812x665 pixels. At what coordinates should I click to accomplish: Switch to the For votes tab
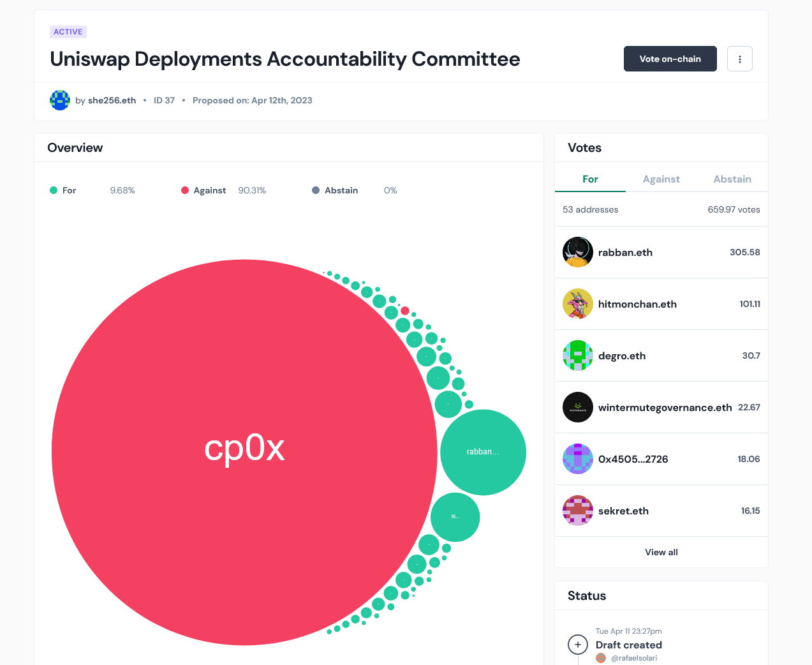(x=590, y=179)
